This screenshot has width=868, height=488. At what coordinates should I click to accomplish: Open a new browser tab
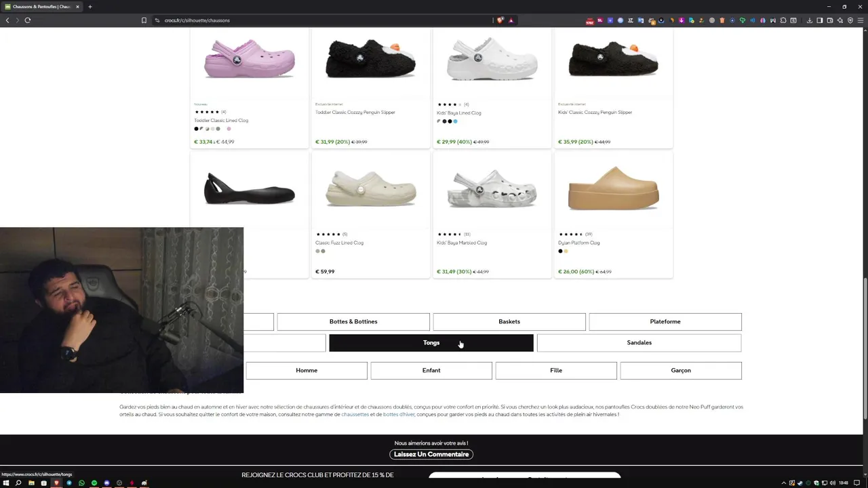coord(90,7)
